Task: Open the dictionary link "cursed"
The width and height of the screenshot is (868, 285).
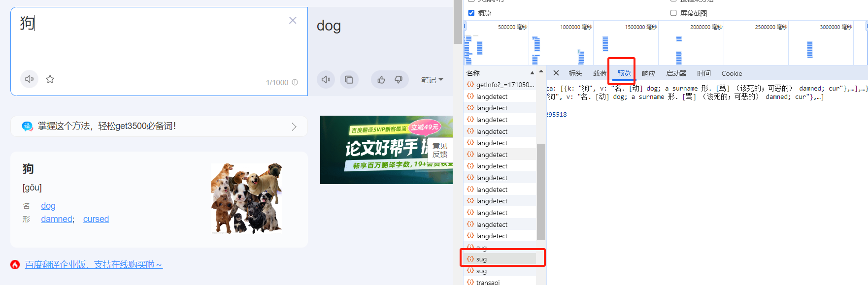Action: [x=96, y=219]
